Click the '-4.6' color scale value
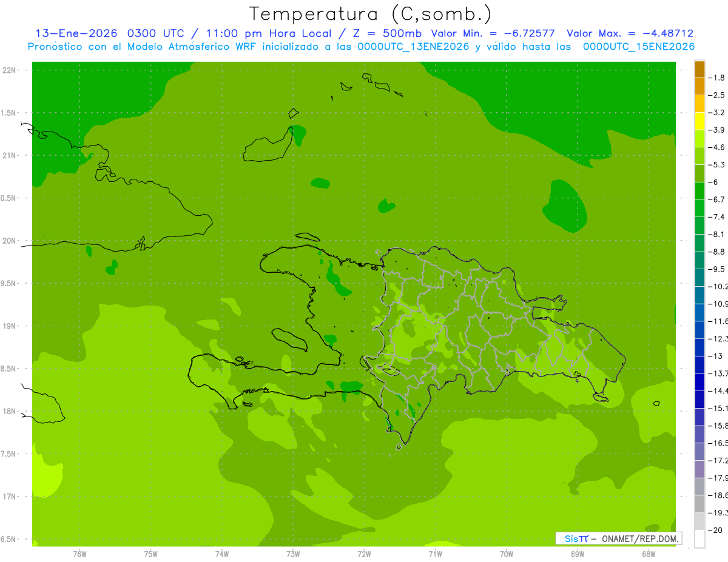Image resolution: width=728 pixels, height=562 pixels. [717, 147]
